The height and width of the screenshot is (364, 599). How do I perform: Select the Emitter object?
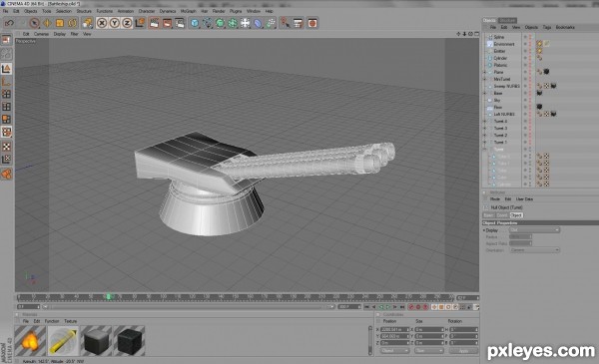[x=499, y=51]
